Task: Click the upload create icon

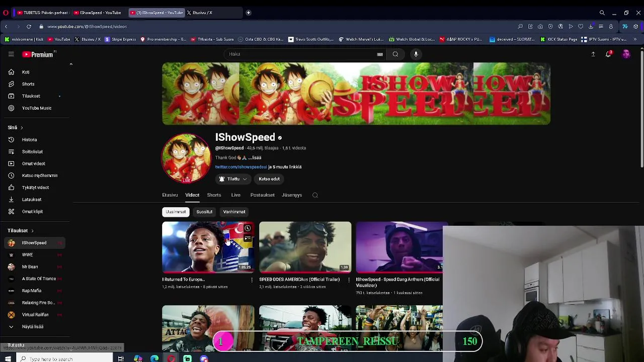Action: [593, 54]
